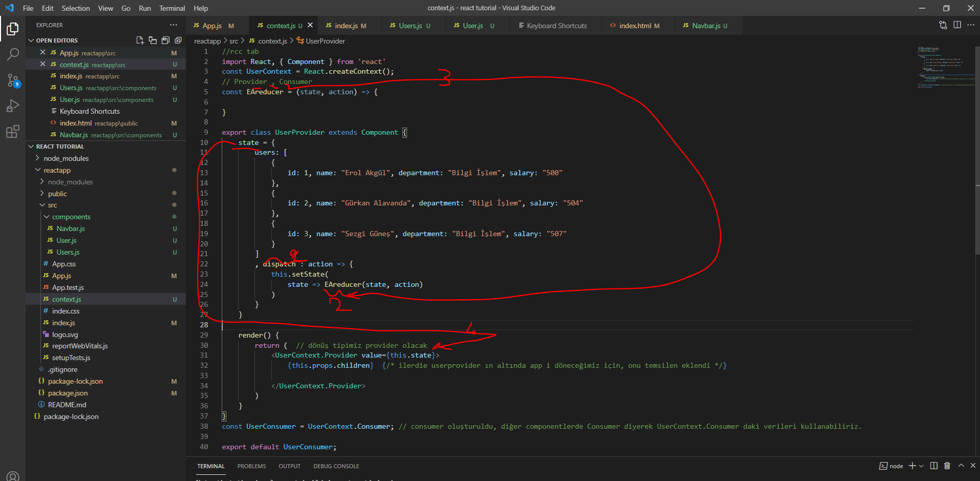Click the New Untitled File icon in Open Editors
Viewport: 980px width, 481px height.
(x=140, y=40)
